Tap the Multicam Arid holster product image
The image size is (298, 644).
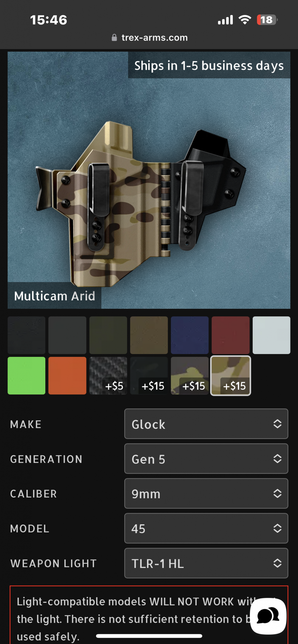[149, 180]
